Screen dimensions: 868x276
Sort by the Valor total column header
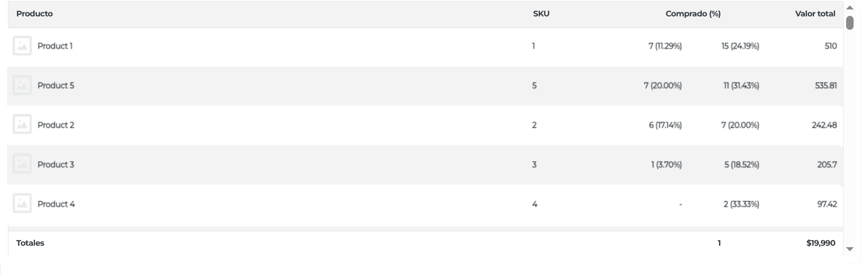coord(815,13)
